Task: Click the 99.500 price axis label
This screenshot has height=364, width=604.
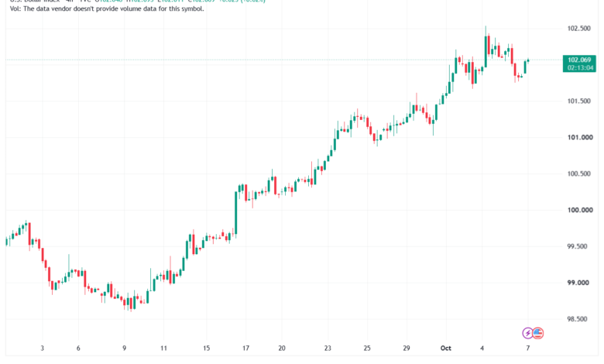Action: (x=577, y=246)
